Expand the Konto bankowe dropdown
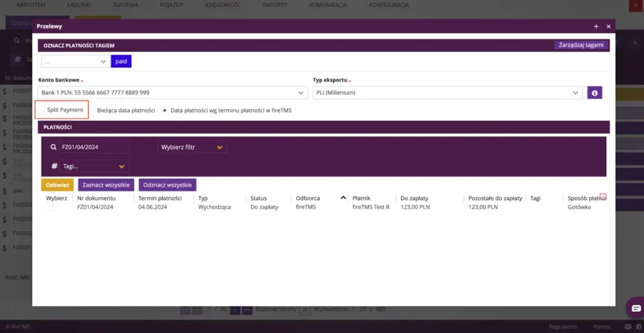This screenshot has height=333, width=644. [173, 93]
